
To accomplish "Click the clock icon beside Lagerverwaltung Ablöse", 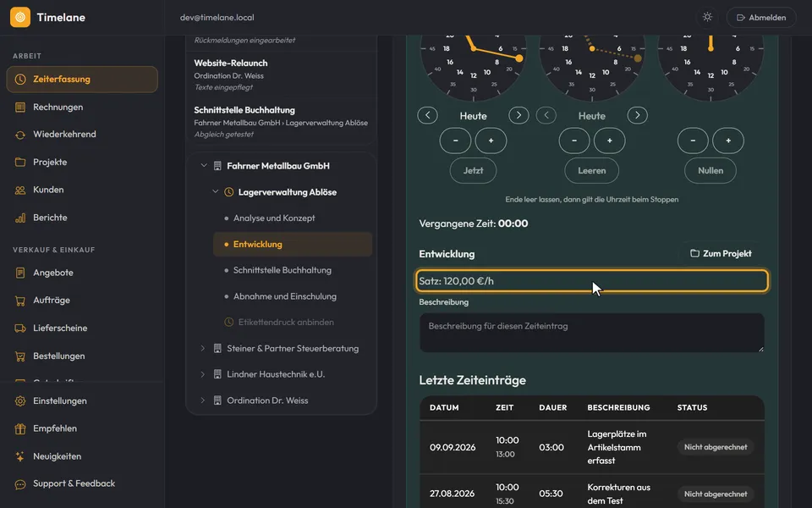I will tap(228, 192).
